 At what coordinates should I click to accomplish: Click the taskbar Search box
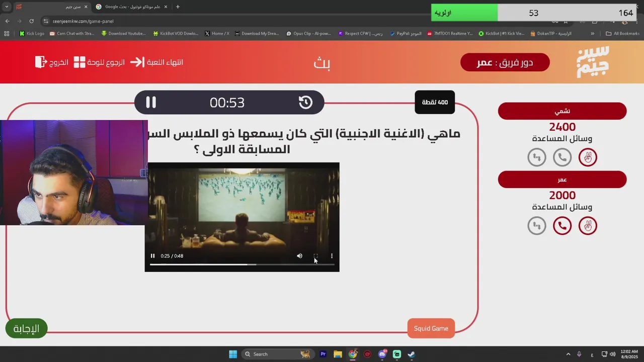point(277,354)
